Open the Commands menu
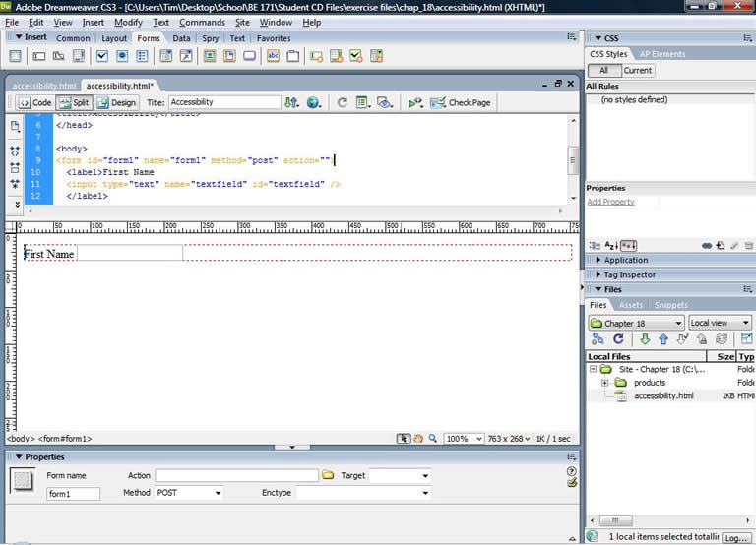Image resolution: width=756 pixels, height=545 pixels. [x=202, y=23]
